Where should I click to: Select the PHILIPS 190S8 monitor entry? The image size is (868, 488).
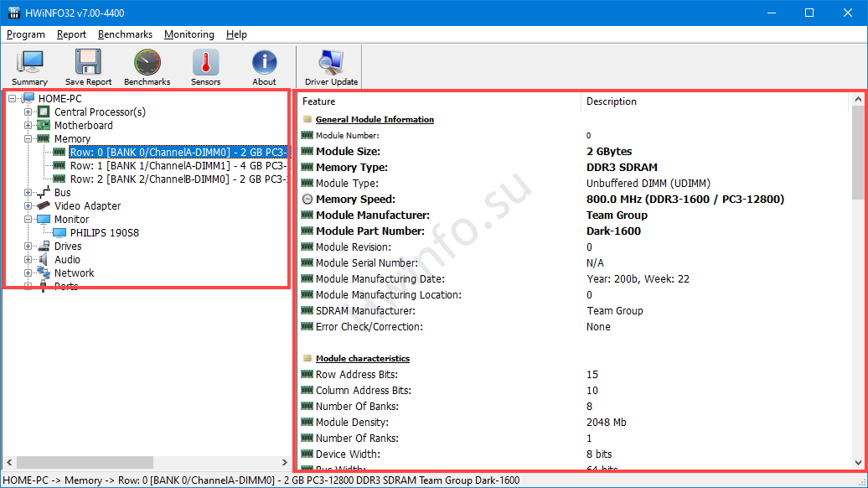pyautogui.click(x=104, y=233)
